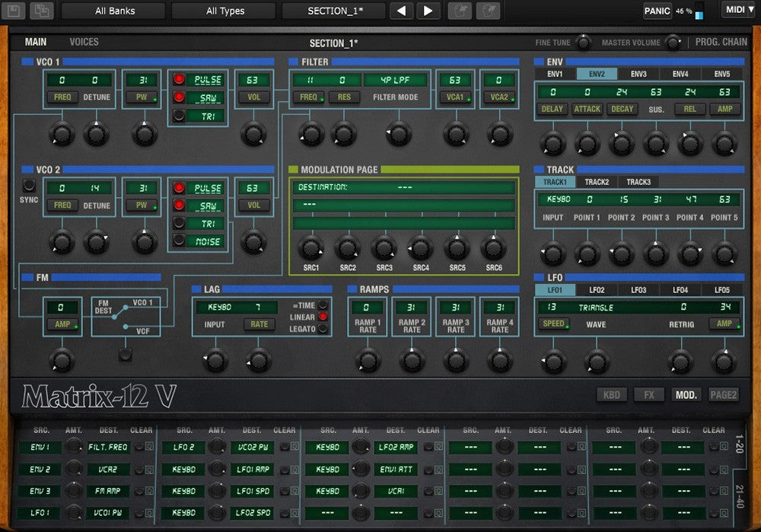Enable VCO 1 TRI waveform
761x532 pixels.
(x=179, y=116)
